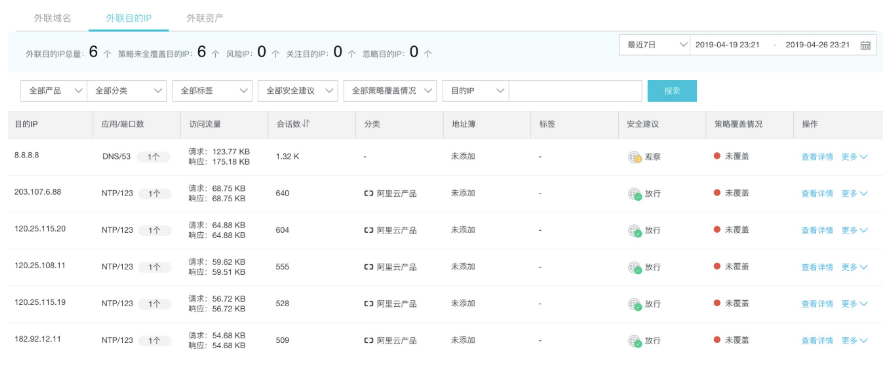The width and height of the screenshot is (890, 374).
Task: Open the 全部标签 dropdown
Action: (212, 91)
